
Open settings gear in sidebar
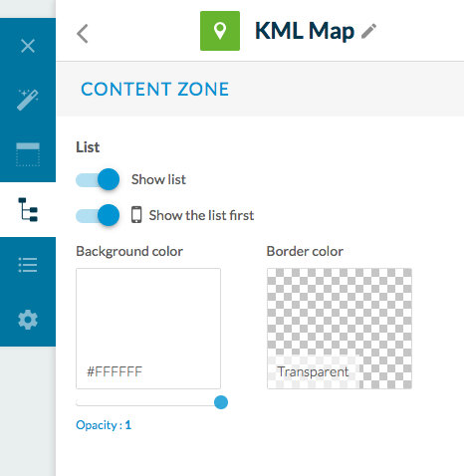click(x=28, y=320)
